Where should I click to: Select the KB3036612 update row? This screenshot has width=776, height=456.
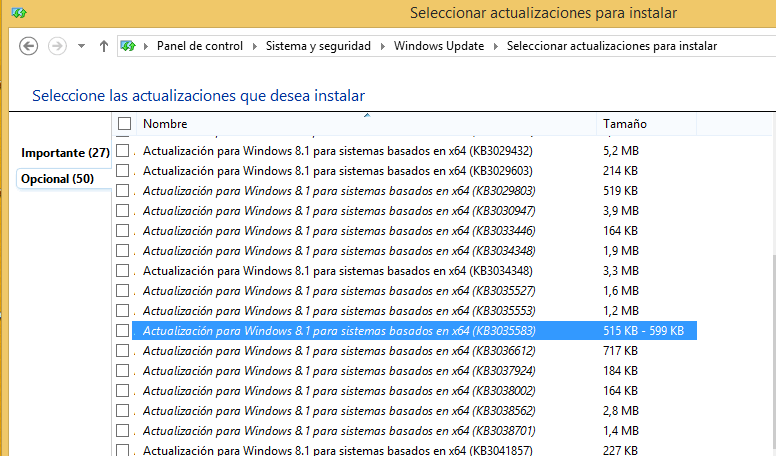(339, 351)
